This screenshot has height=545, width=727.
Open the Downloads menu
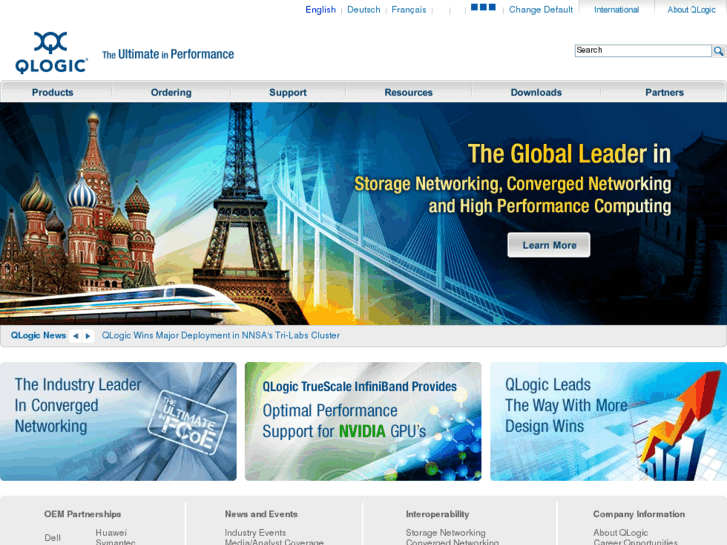point(536,92)
